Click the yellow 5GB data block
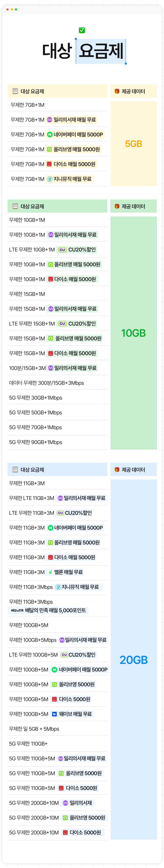This screenshot has width=164, height=868. click(x=133, y=144)
